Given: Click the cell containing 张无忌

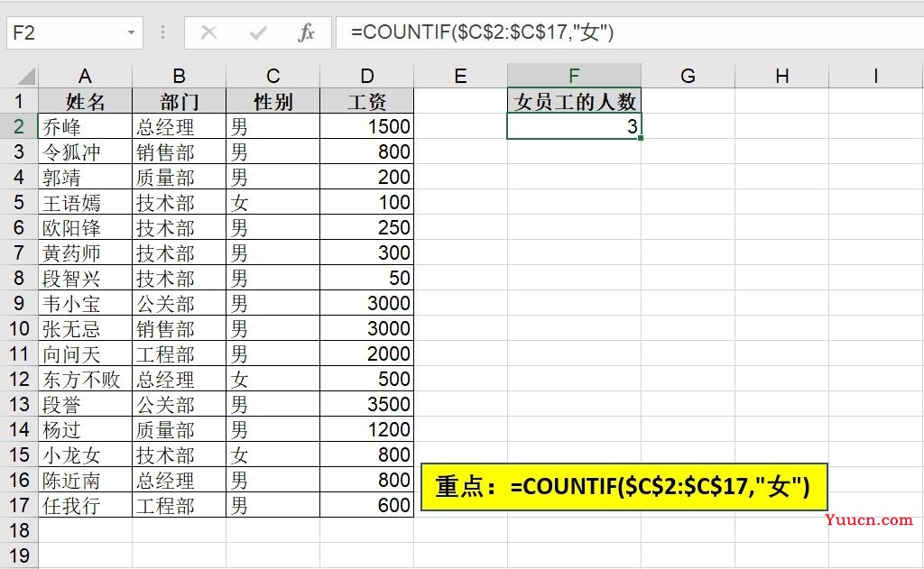Looking at the screenshot, I should pos(85,328).
